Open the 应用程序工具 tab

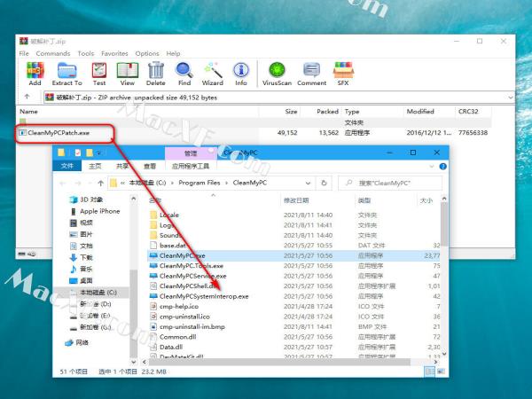coord(191,166)
